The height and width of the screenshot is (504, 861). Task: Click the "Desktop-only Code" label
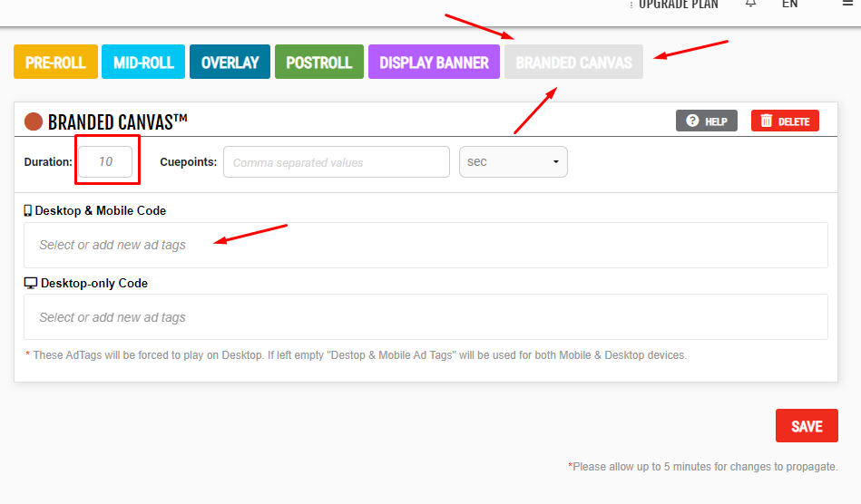[94, 283]
